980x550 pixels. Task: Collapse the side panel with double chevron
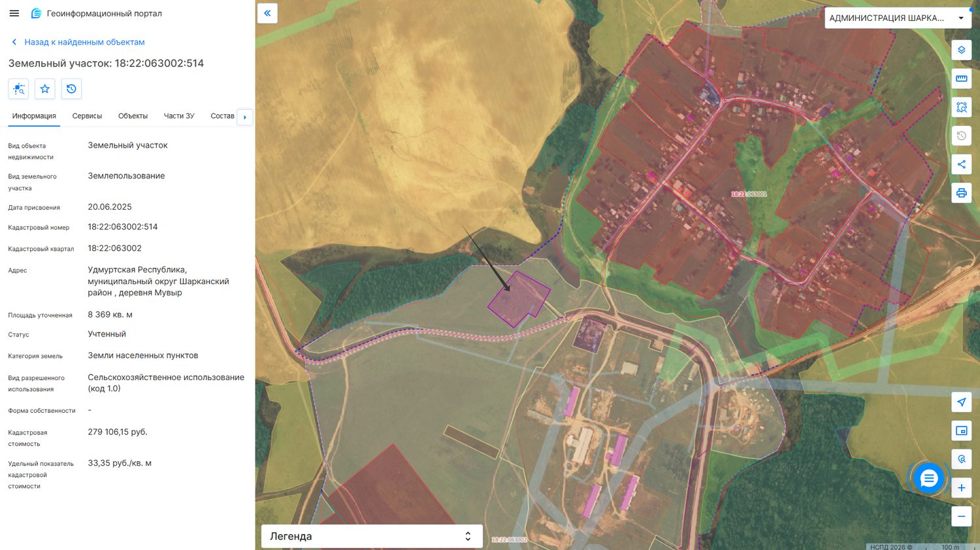coord(267,13)
